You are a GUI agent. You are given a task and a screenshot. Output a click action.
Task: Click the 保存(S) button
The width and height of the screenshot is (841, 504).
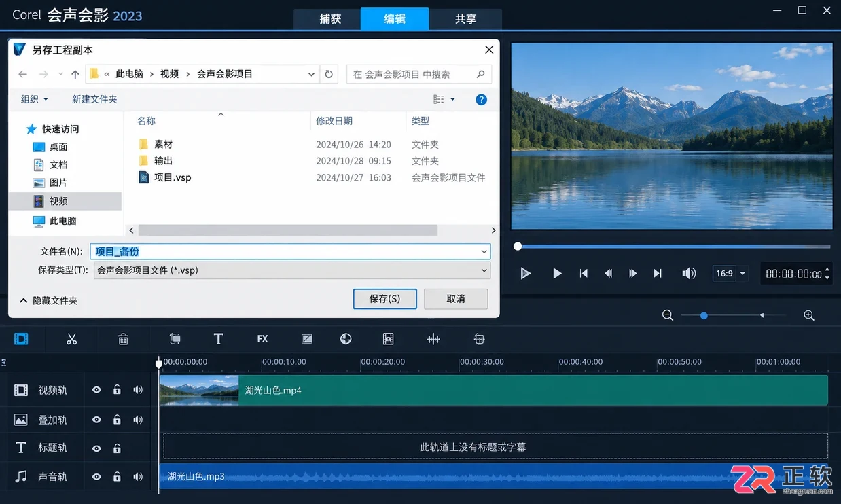[384, 299]
